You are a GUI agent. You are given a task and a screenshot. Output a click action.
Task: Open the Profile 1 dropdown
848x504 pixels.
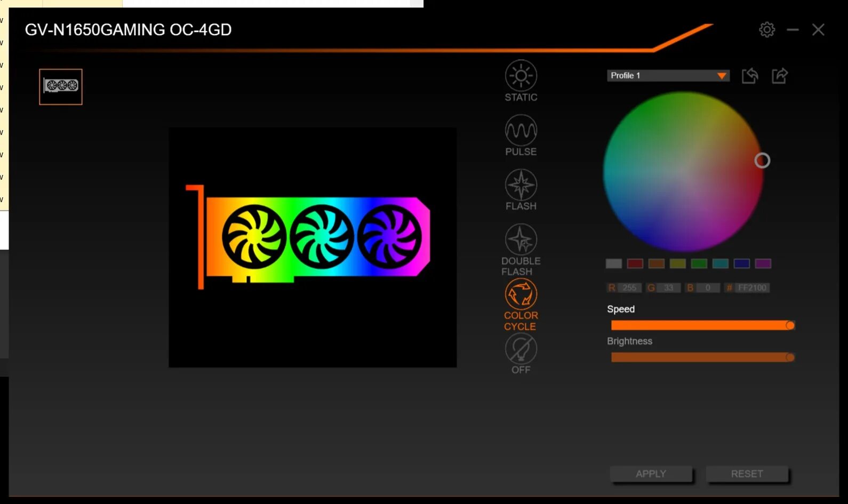pyautogui.click(x=668, y=76)
